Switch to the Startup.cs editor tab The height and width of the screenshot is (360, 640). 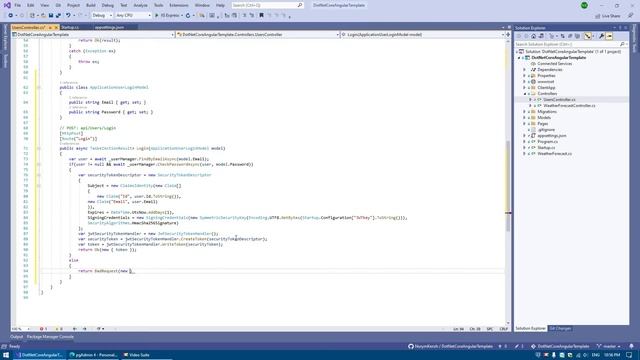[x=70, y=27]
